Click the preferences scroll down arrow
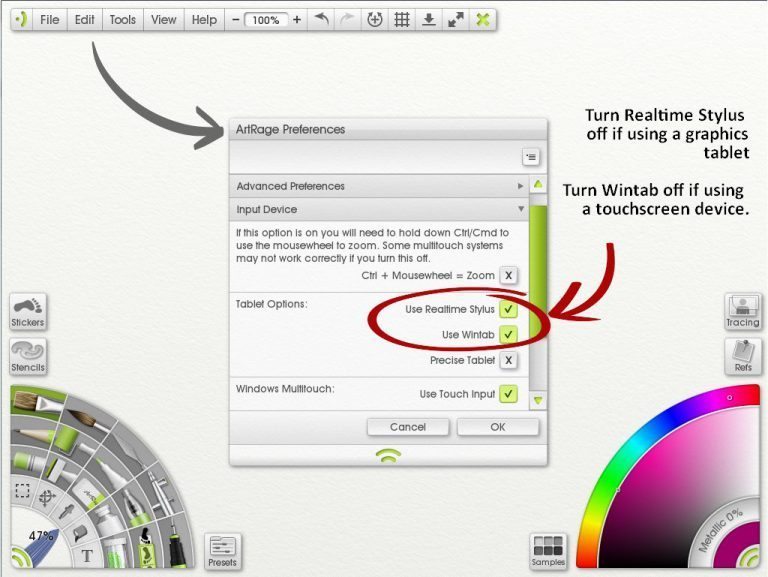This screenshot has height=577, width=768. 538,401
